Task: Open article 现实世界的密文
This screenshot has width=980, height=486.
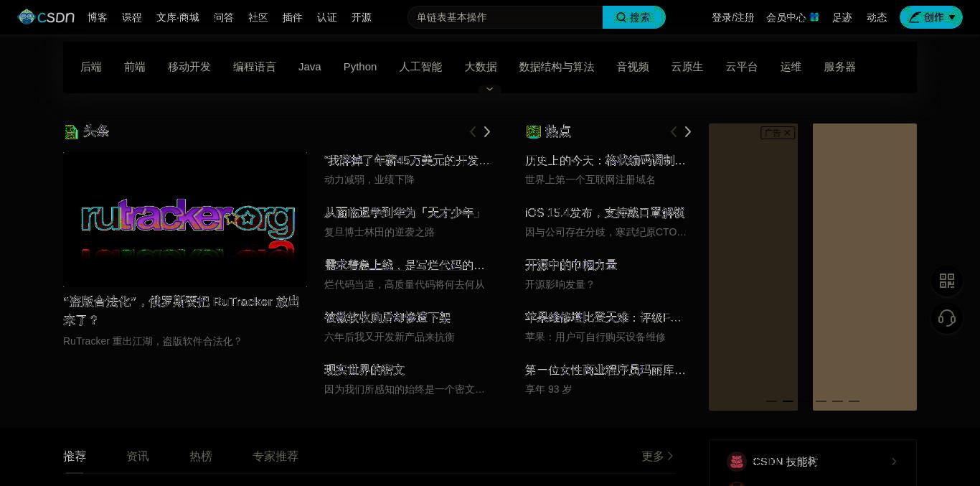Action: pos(364,370)
